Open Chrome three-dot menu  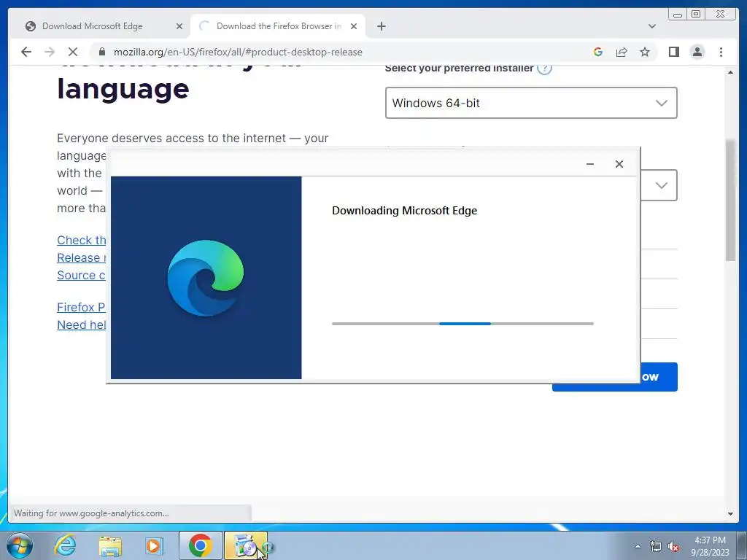point(721,52)
